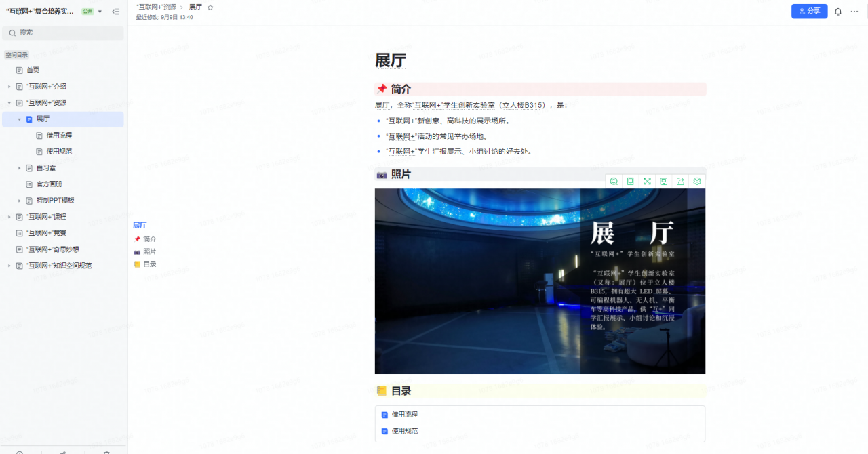
Task: Click the save floppy icon on image toolbar
Action: click(x=663, y=181)
